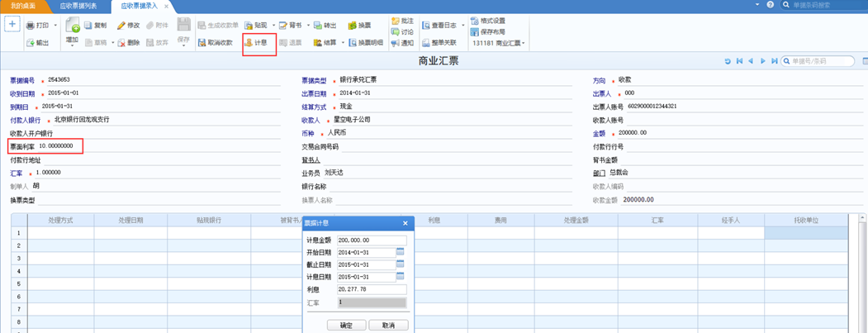Screen dimensions: 868x333
Task: Open the 草稿 dropdown arrow
Action: tap(112, 43)
